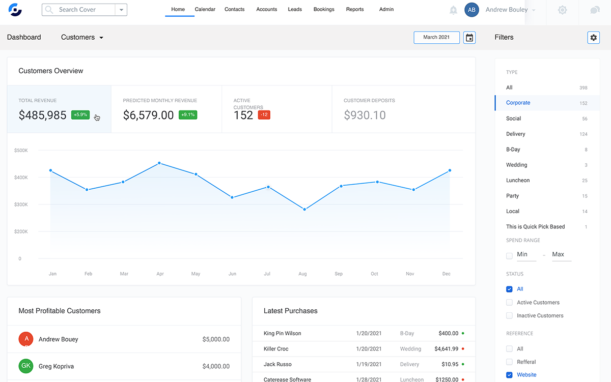Filter by type All

pyautogui.click(x=546, y=87)
